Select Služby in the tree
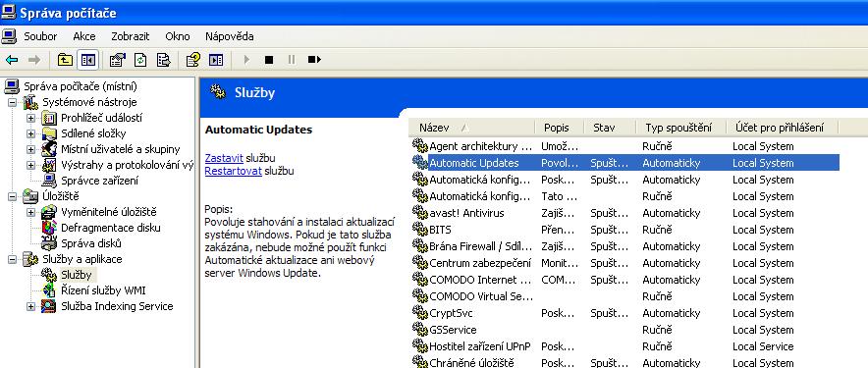Screen dimensions: 868x368 (x=77, y=275)
